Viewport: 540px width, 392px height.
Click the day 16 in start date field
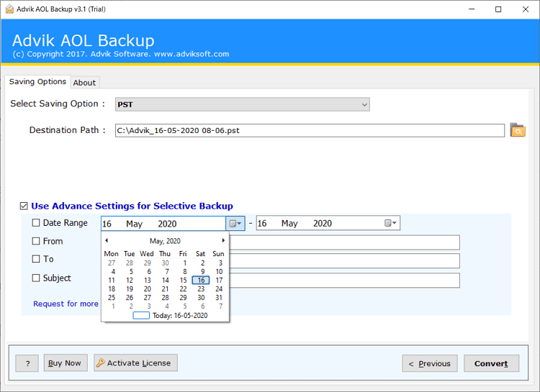(x=107, y=224)
